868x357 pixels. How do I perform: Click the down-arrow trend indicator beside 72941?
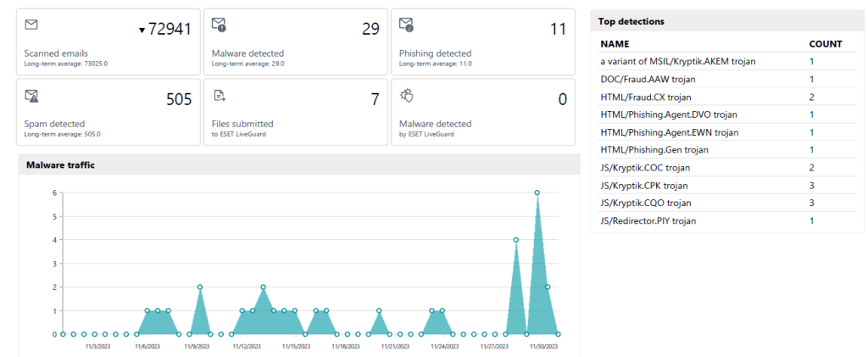pyautogui.click(x=142, y=31)
